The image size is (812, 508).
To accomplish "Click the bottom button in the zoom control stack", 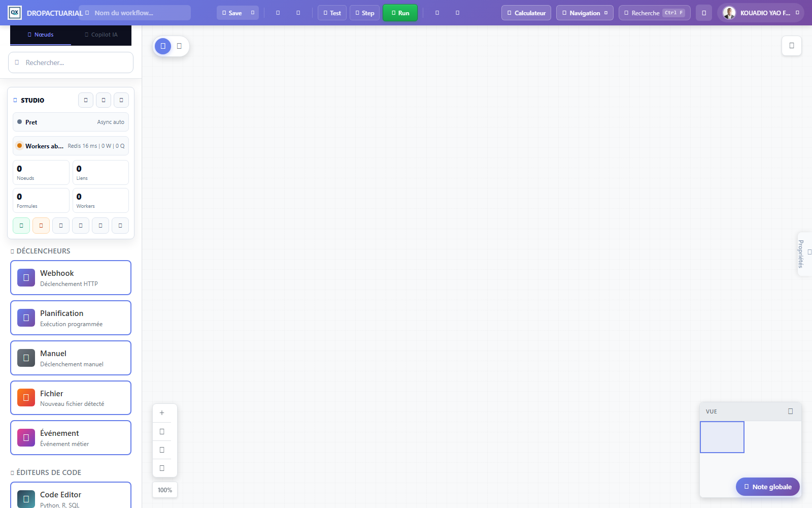I will point(162,468).
